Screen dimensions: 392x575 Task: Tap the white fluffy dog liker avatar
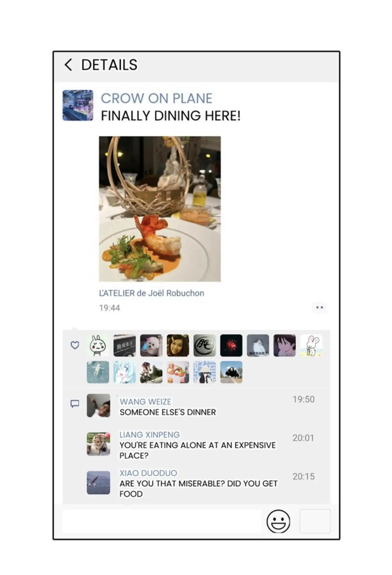(x=151, y=346)
